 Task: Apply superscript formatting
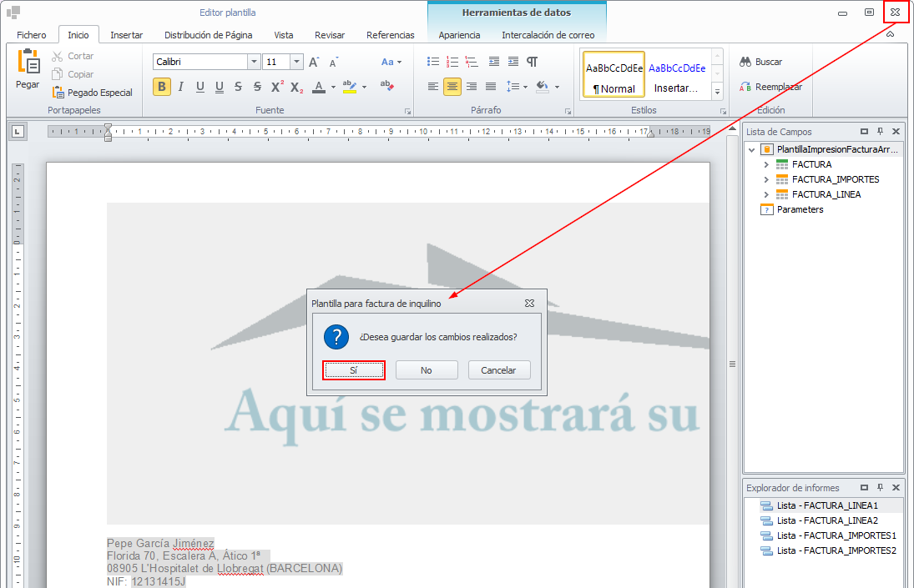click(x=277, y=87)
